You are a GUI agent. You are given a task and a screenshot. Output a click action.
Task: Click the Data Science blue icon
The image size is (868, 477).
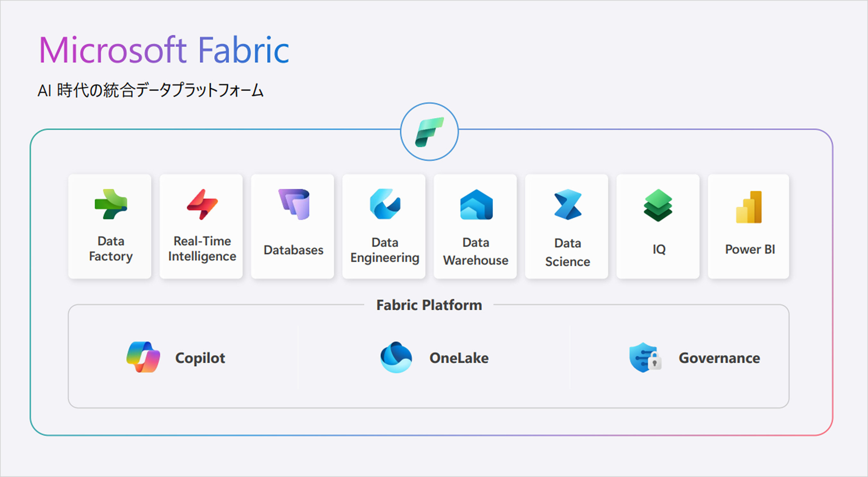coord(568,205)
